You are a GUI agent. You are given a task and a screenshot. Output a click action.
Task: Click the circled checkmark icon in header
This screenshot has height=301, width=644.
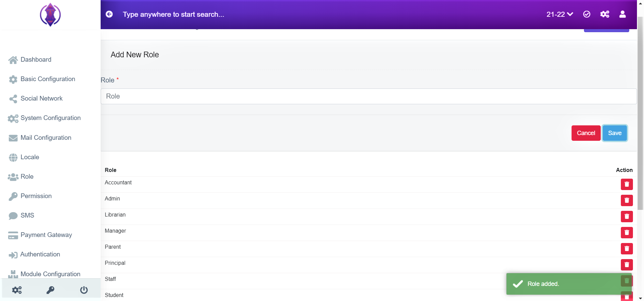click(587, 14)
